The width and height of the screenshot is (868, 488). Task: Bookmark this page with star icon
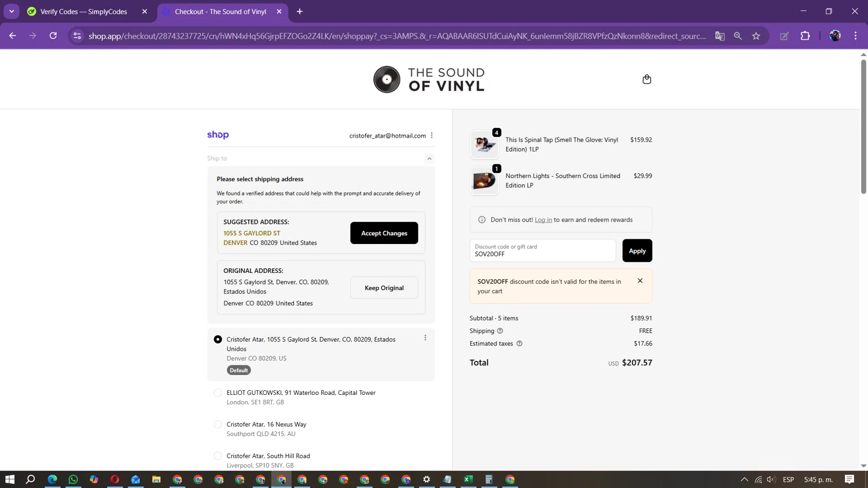pos(756,36)
